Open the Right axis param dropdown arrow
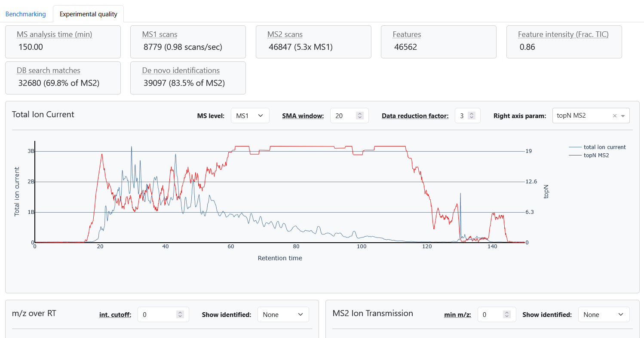Image resolution: width=644 pixels, height=338 pixels. 623,116
